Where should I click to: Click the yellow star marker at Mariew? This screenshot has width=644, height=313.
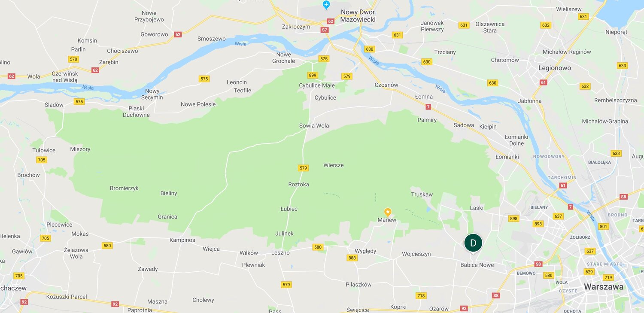tap(388, 212)
